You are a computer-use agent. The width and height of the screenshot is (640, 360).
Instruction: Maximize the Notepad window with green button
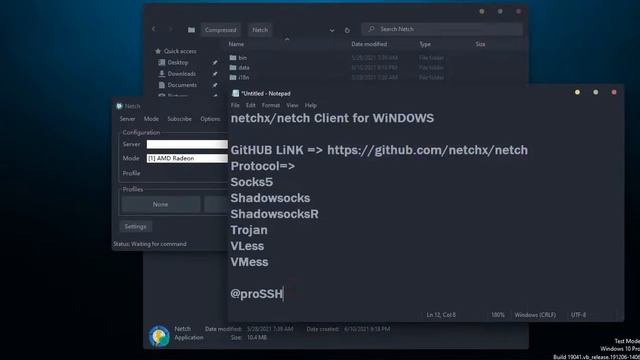(596, 92)
